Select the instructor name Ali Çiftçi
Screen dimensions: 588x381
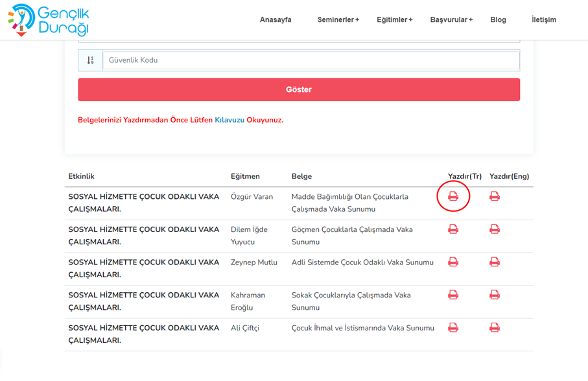(245, 328)
